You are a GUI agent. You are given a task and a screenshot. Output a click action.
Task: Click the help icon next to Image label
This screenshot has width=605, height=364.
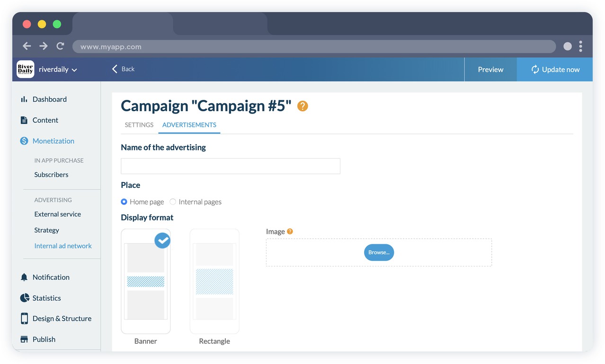[290, 231]
